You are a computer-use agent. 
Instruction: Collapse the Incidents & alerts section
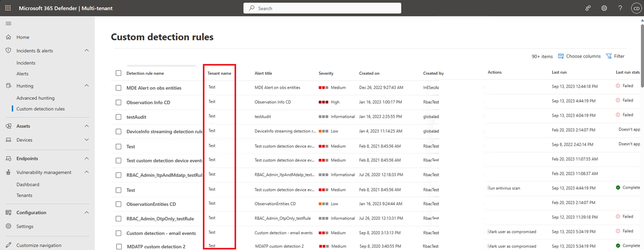86,51
